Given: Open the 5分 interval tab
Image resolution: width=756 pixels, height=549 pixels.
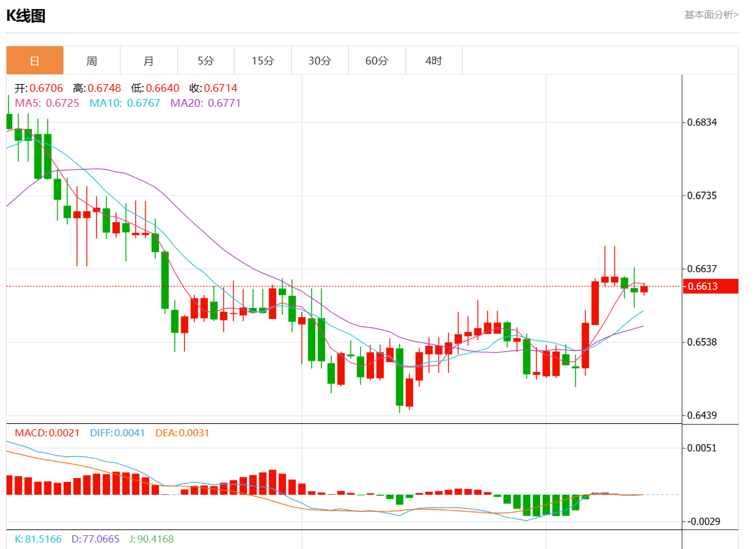Looking at the screenshot, I should [x=206, y=61].
